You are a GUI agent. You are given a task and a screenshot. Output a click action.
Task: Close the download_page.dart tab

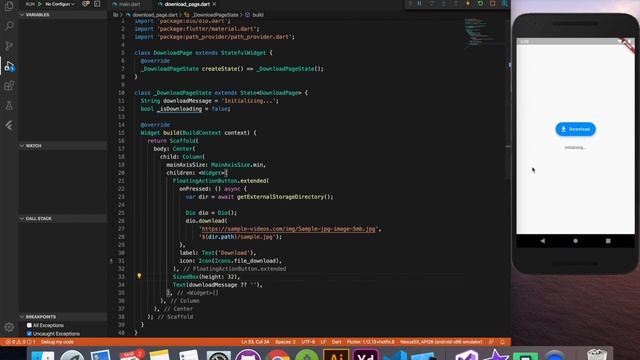tap(214, 4)
